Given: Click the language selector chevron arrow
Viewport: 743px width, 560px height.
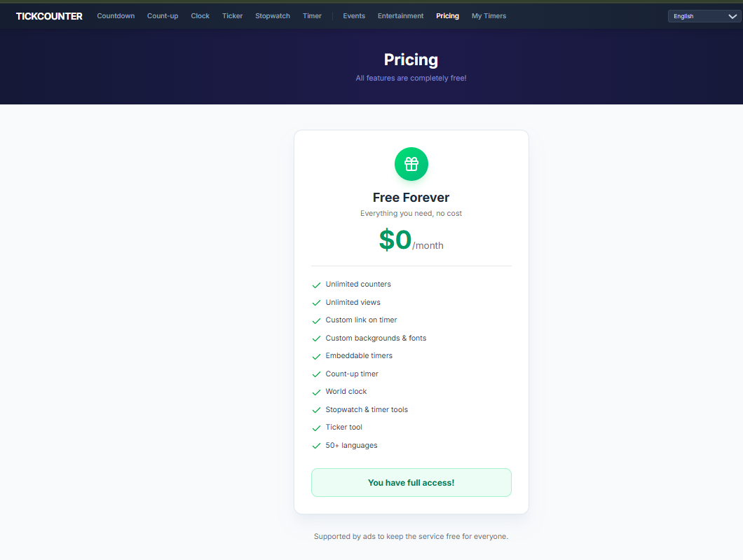Looking at the screenshot, I should click(732, 15).
